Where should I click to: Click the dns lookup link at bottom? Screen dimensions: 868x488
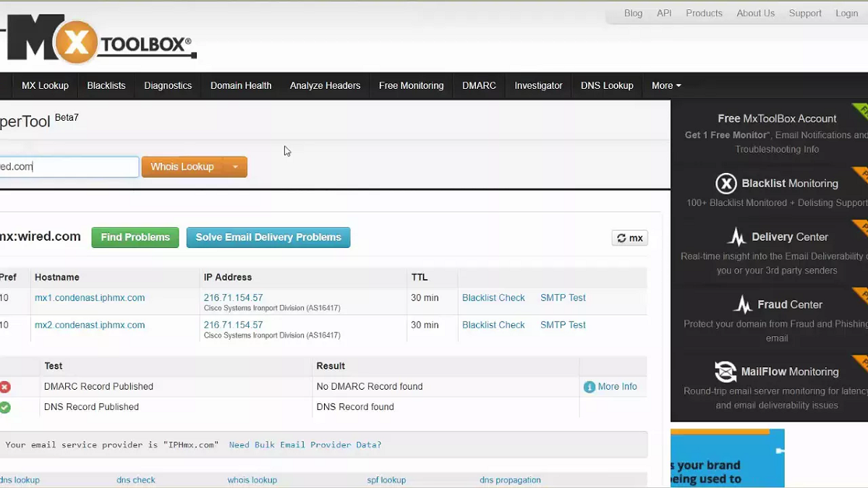[x=20, y=480]
